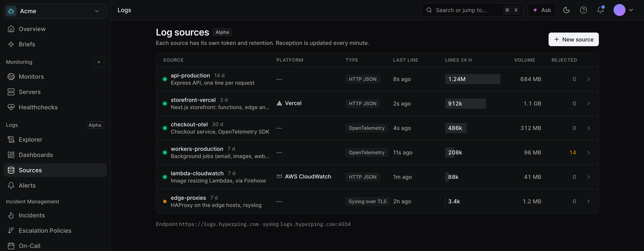Click the Servers stack icon
The image size is (644, 251).
click(x=11, y=92)
